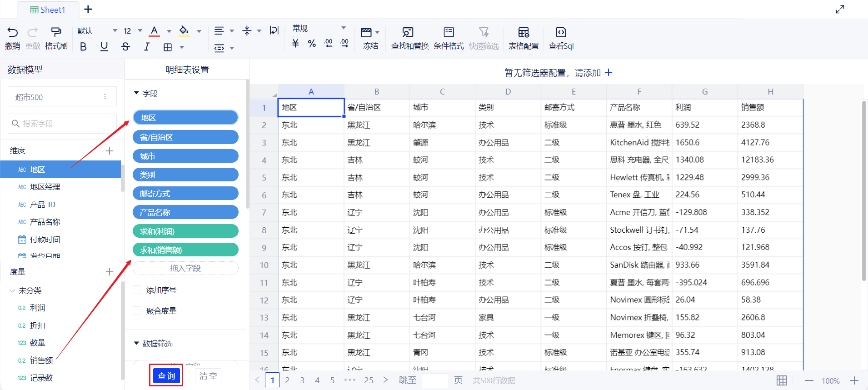Enter fullscreen with the expand icon
The width and height of the screenshot is (868, 390).
(x=840, y=10)
